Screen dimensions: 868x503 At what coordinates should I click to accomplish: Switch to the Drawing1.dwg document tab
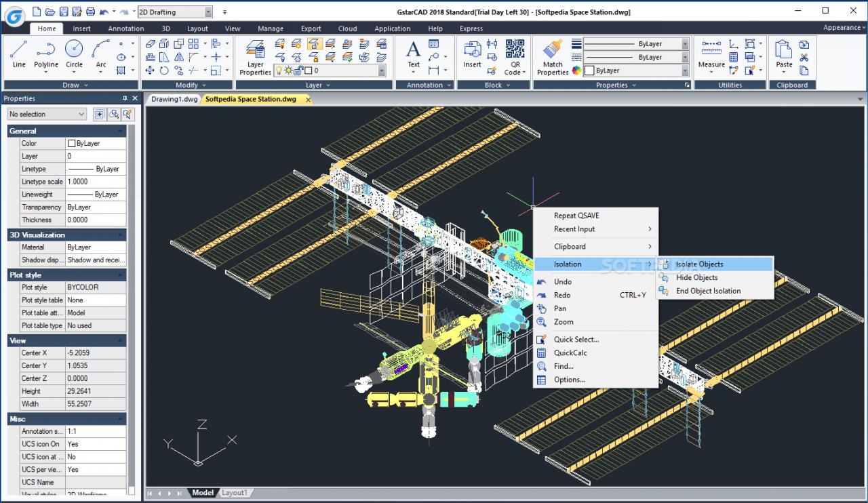pyautogui.click(x=174, y=99)
